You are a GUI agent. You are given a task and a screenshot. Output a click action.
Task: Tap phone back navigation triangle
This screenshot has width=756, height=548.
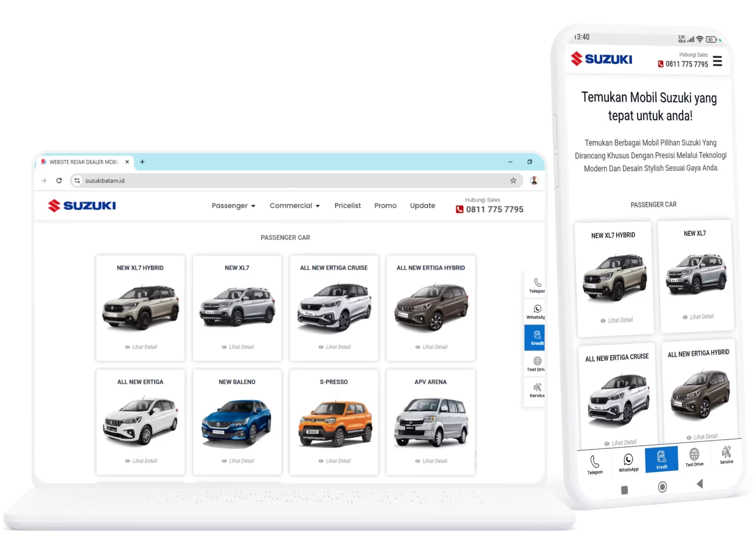[x=700, y=484]
